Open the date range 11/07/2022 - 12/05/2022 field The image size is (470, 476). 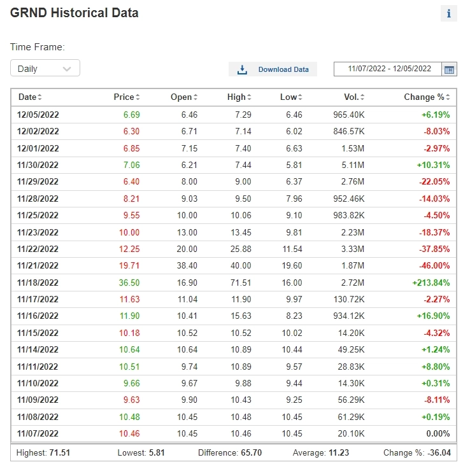(x=389, y=69)
